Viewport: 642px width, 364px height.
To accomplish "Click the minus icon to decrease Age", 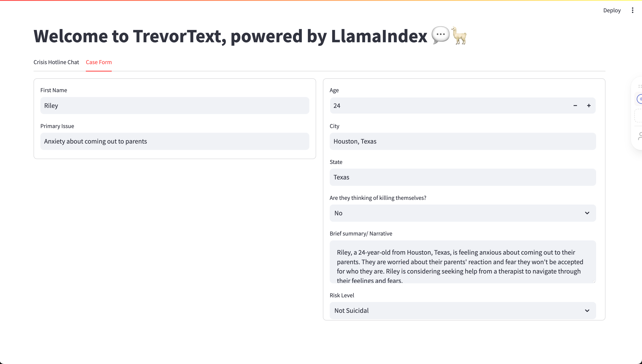I will point(575,106).
